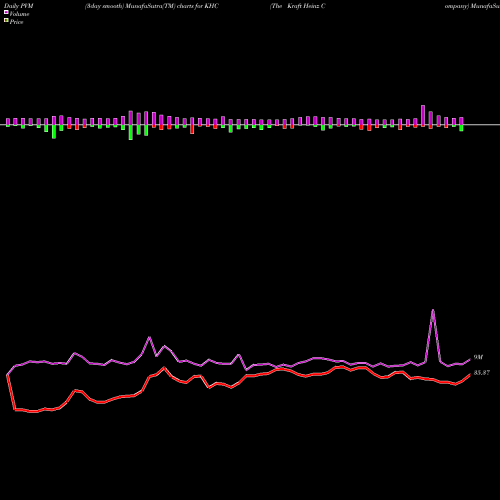
Task: Click the 'Price' legend label
Action: (x=16, y=22)
